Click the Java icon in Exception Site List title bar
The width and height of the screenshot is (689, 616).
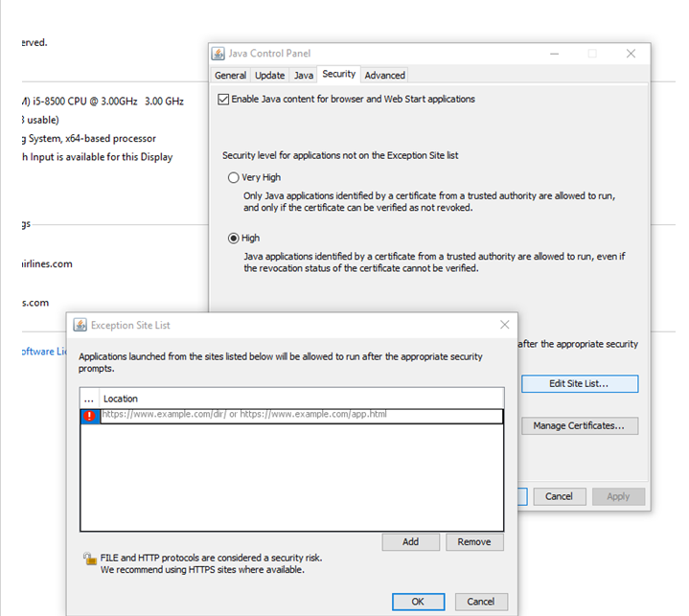[x=80, y=325]
